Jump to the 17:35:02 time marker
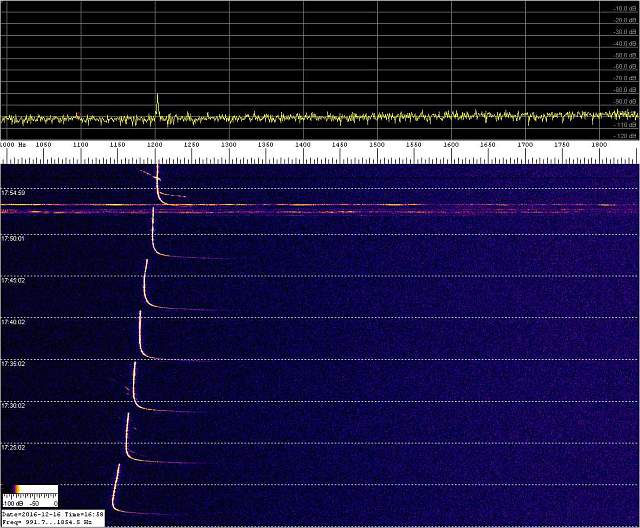This screenshot has width=640, height=528. click(x=13, y=364)
